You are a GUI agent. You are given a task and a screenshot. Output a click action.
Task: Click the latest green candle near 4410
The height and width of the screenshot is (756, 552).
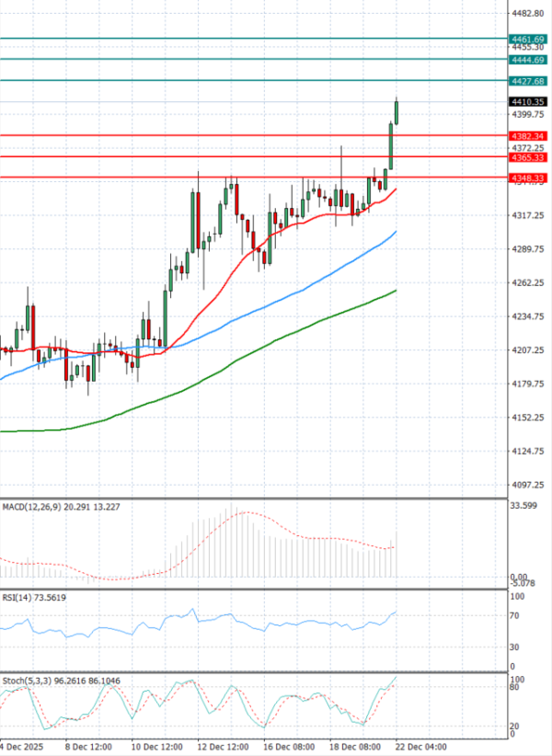pos(397,110)
